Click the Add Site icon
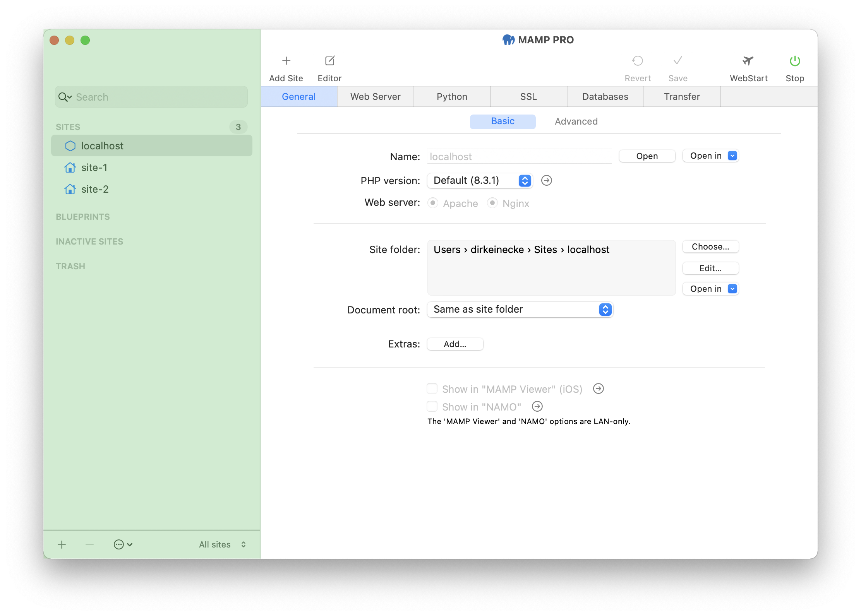The height and width of the screenshot is (616, 861). (285, 62)
